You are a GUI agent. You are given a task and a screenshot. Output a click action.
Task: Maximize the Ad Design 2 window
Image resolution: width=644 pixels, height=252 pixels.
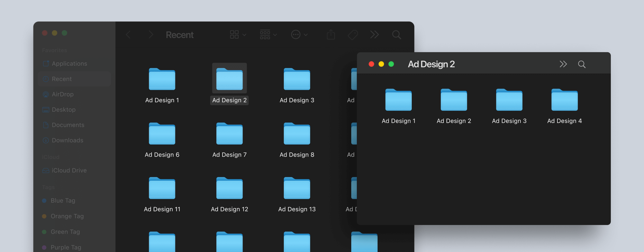tap(391, 64)
